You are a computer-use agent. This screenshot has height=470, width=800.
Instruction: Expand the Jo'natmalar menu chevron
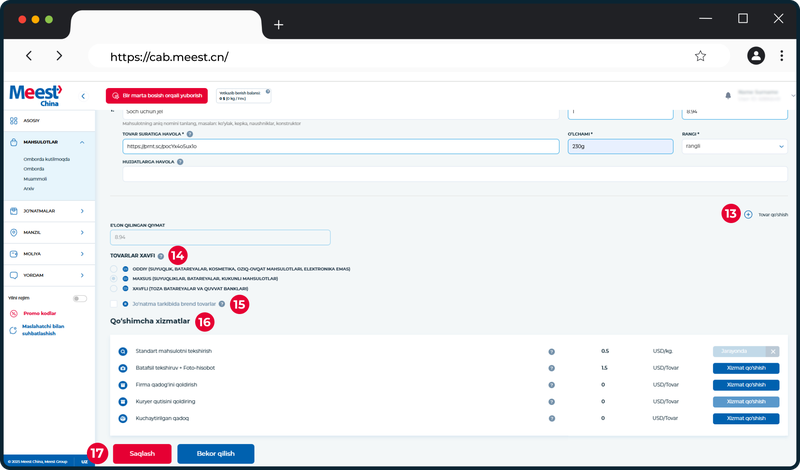coord(82,211)
